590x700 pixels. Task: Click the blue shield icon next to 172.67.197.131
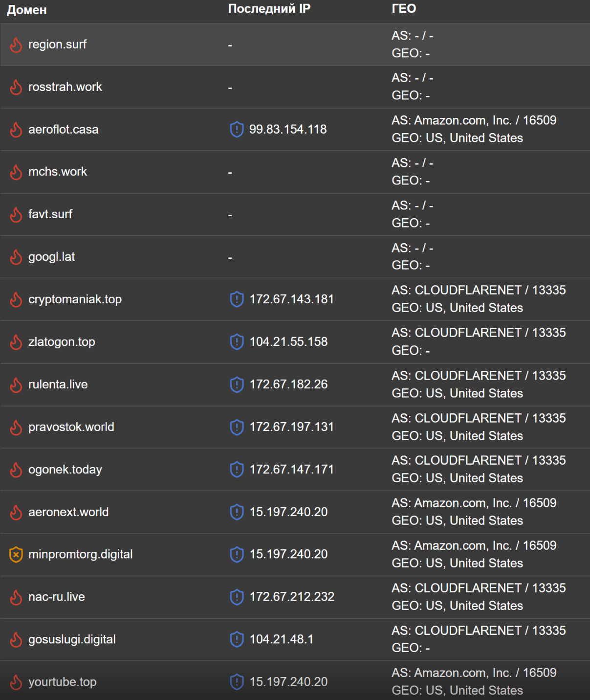pyautogui.click(x=237, y=427)
